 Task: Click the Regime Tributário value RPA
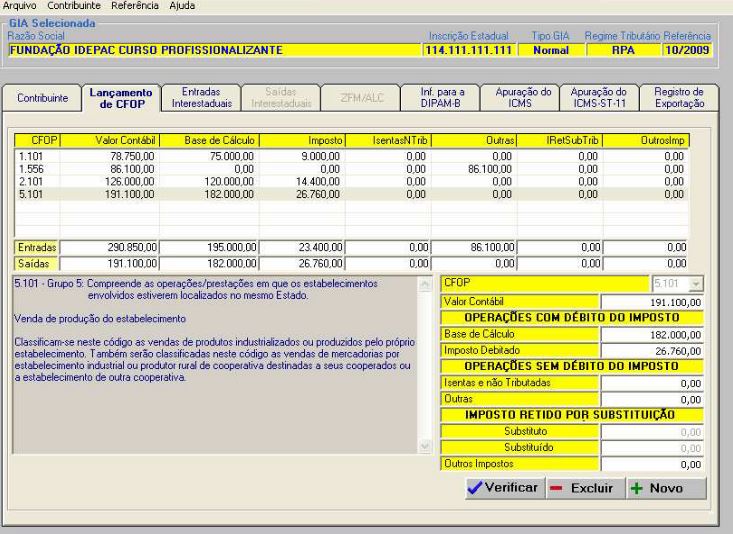623,50
